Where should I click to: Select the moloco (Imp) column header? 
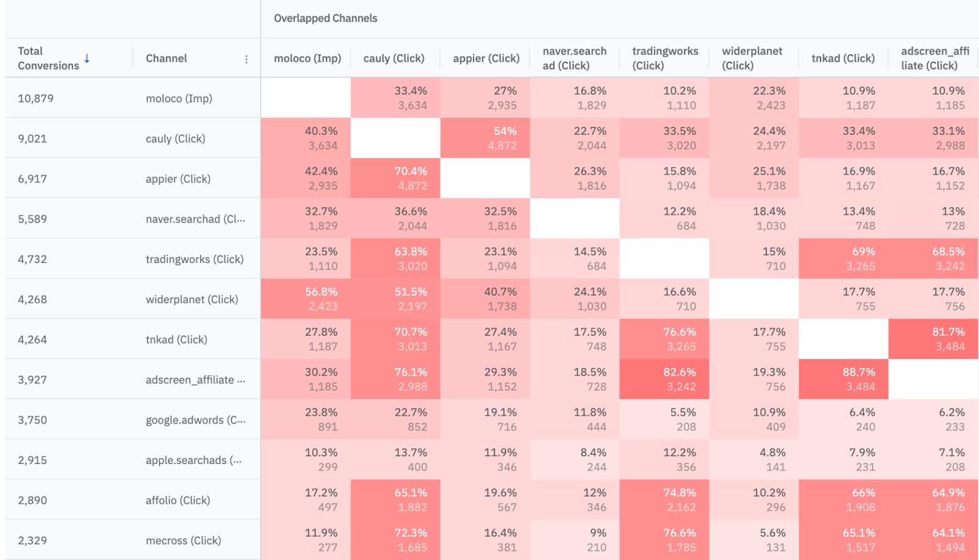coord(307,59)
